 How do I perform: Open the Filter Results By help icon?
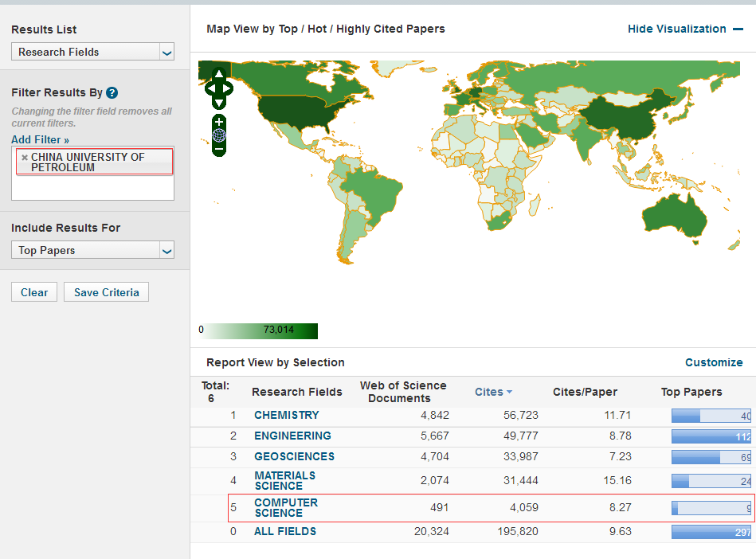point(112,93)
